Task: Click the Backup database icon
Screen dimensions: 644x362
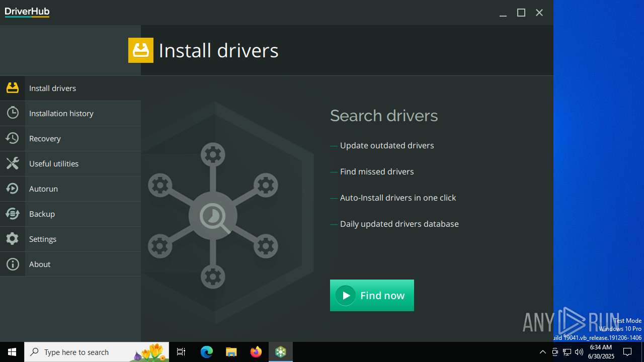Action: 13,214
